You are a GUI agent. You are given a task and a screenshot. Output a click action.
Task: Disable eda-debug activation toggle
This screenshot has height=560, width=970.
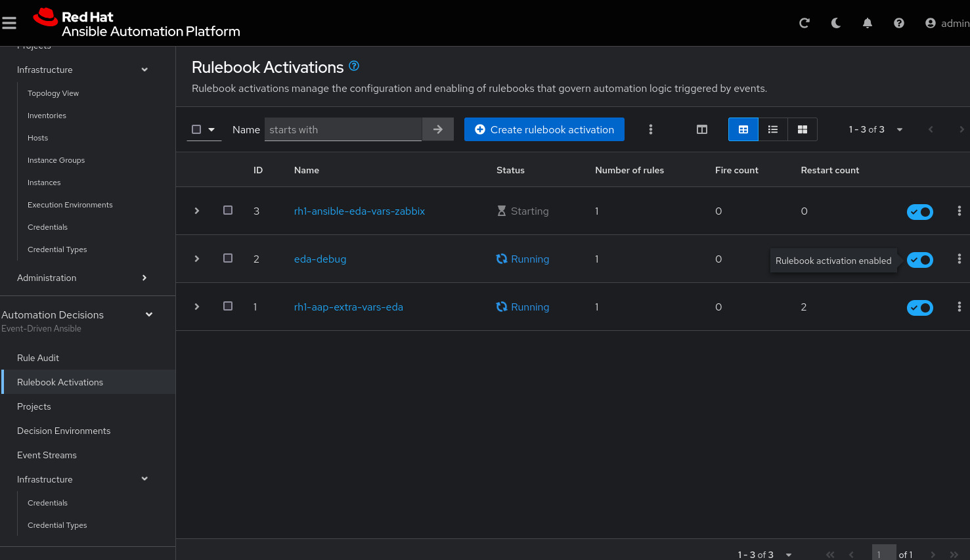pyautogui.click(x=920, y=259)
